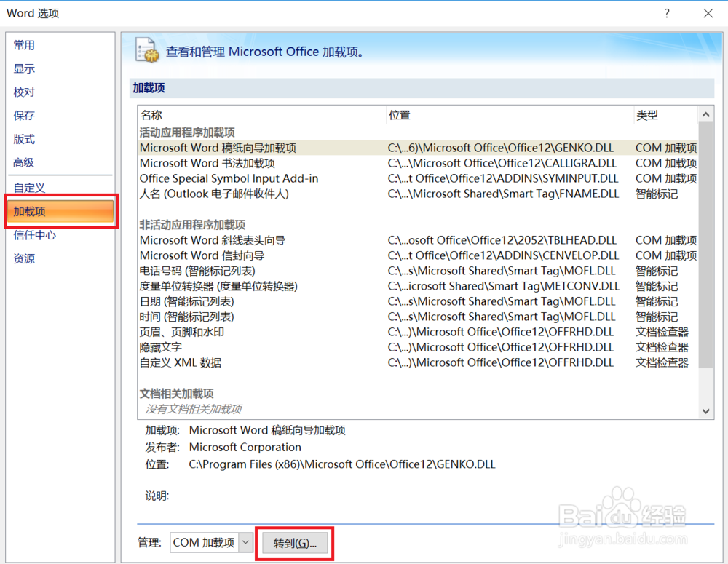Select 度量单位转换器 row
Viewport: 728px width, 564px height.
tap(418, 286)
